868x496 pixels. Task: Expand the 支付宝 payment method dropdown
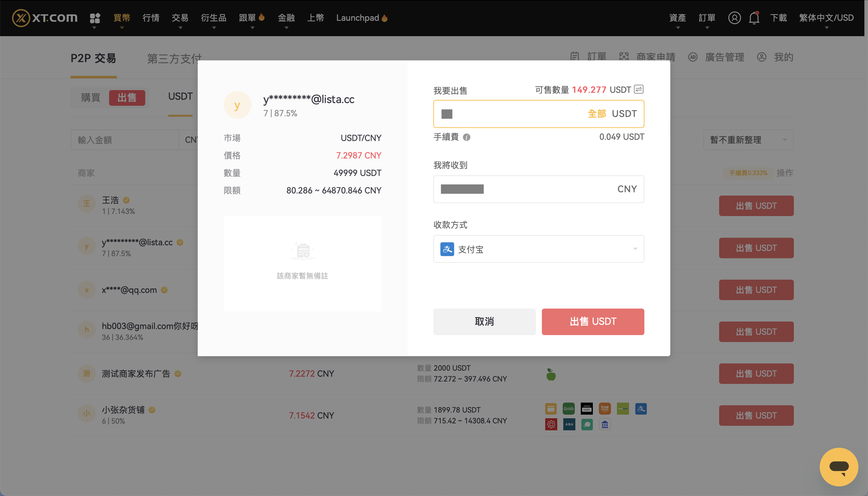click(x=539, y=249)
